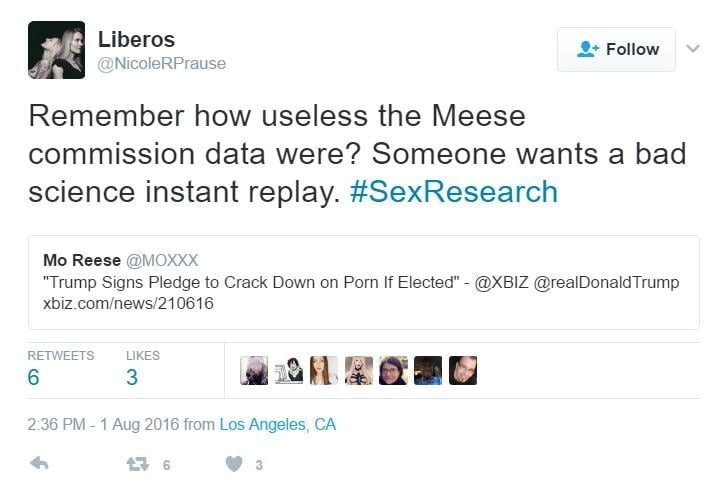Open the Liberos profile picture
Screen dimensions: 714x488
pos(57,49)
